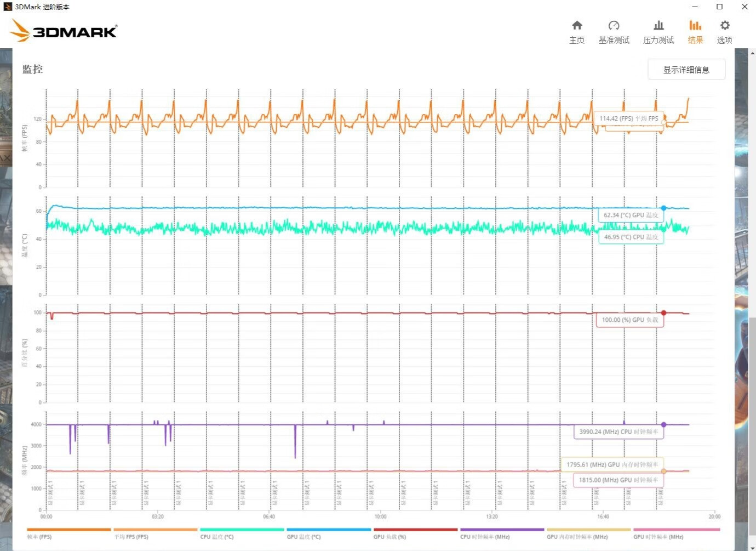Click the scrollbar up arrow
The image size is (756, 551).
click(752, 53)
